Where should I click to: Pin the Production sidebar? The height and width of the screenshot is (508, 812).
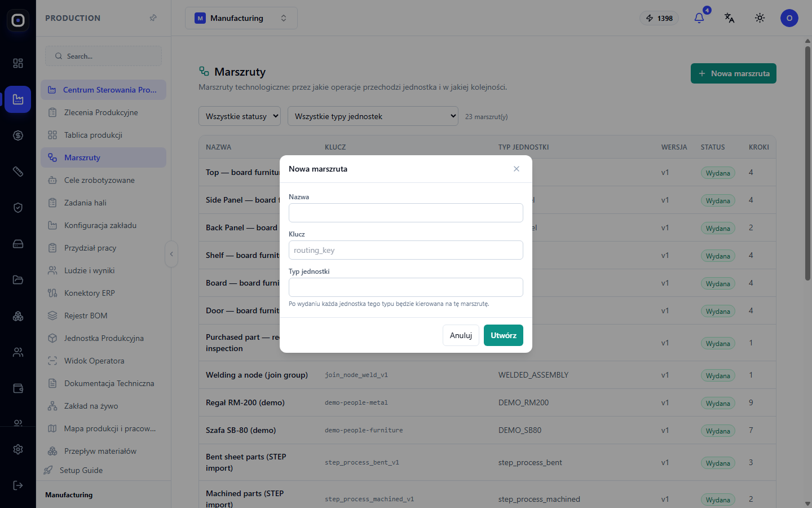pyautogui.click(x=153, y=18)
